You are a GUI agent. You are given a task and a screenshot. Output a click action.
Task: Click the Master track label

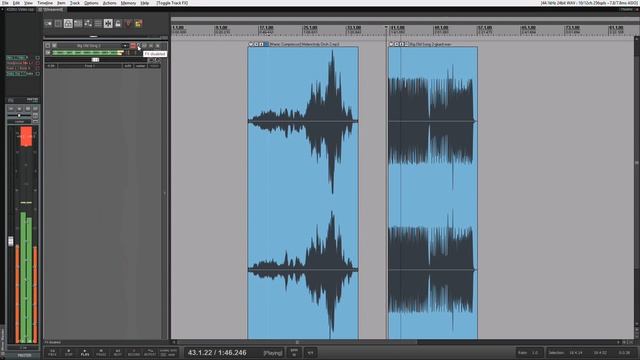[24, 356]
